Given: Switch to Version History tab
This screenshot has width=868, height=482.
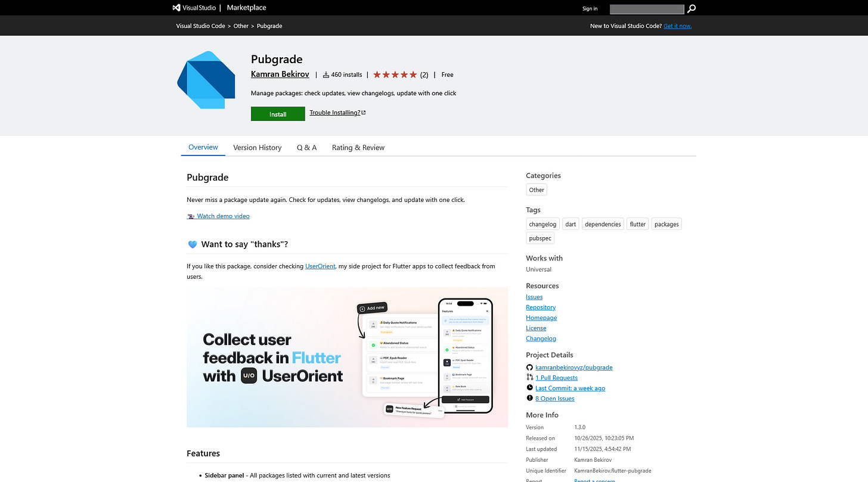Looking at the screenshot, I should 257,148.
